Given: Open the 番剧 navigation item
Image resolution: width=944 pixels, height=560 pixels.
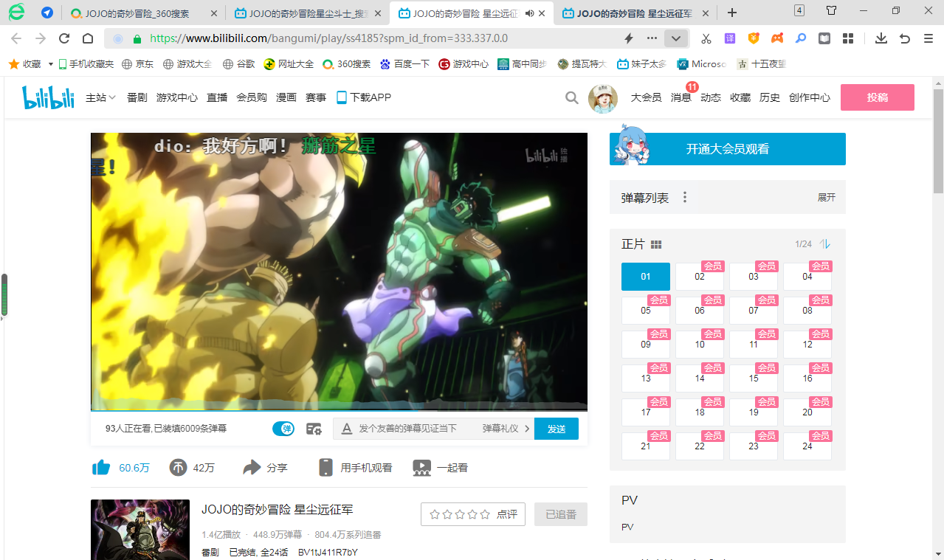Looking at the screenshot, I should pos(137,97).
